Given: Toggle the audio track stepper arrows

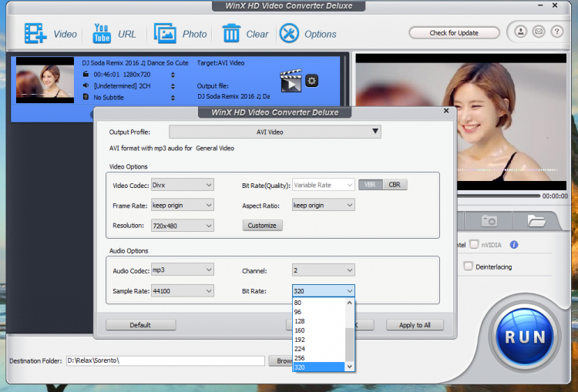Looking at the screenshot, I should coord(173,86).
